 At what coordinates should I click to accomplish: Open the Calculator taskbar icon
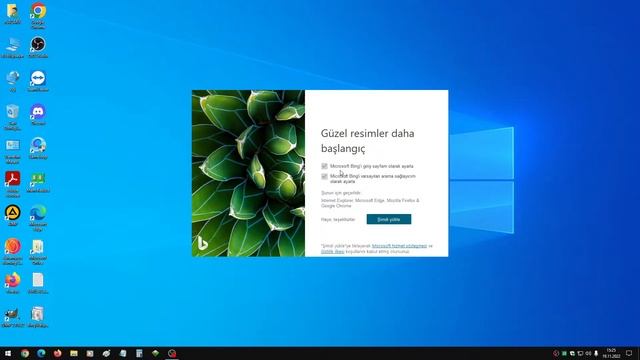pyautogui.click(x=139, y=353)
